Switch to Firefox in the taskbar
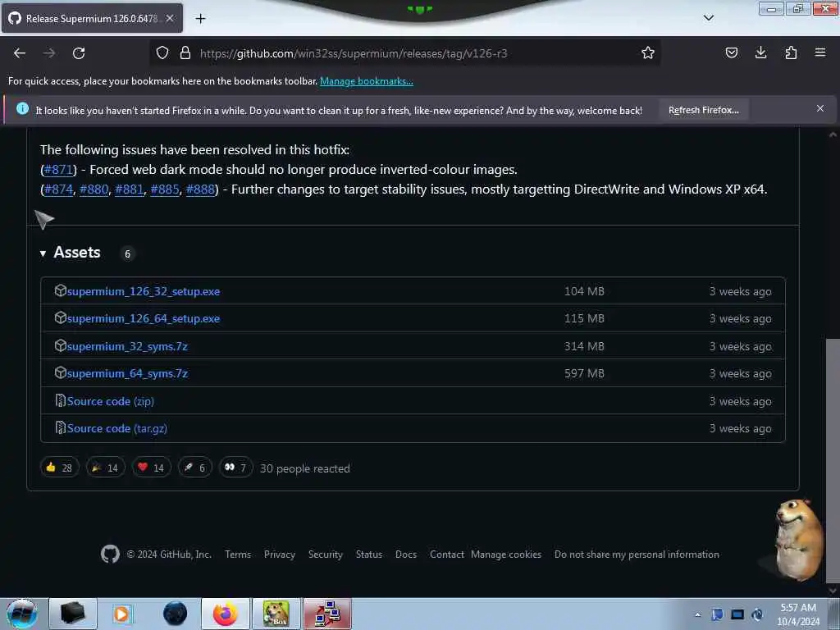The height and width of the screenshot is (630, 840). tap(225, 614)
